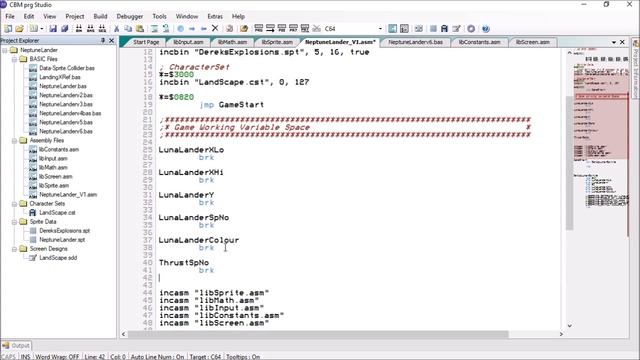Image resolution: width=640 pixels, height=360 pixels.
Task: Click the Save floppy disk icon
Action: (53, 29)
